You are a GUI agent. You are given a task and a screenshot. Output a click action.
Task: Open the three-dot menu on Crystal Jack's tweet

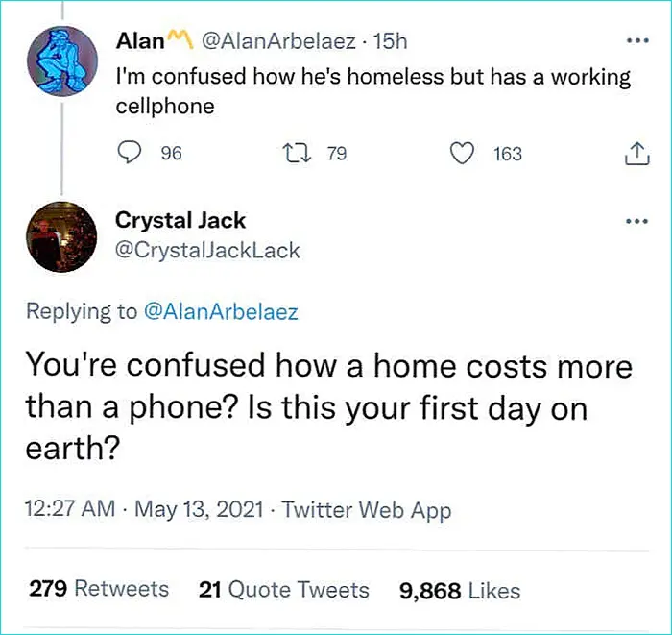click(x=636, y=222)
